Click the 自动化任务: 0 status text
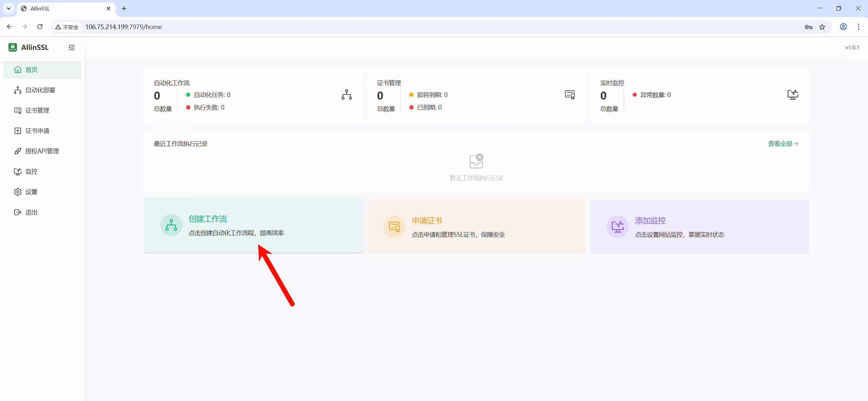 tap(212, 95)
